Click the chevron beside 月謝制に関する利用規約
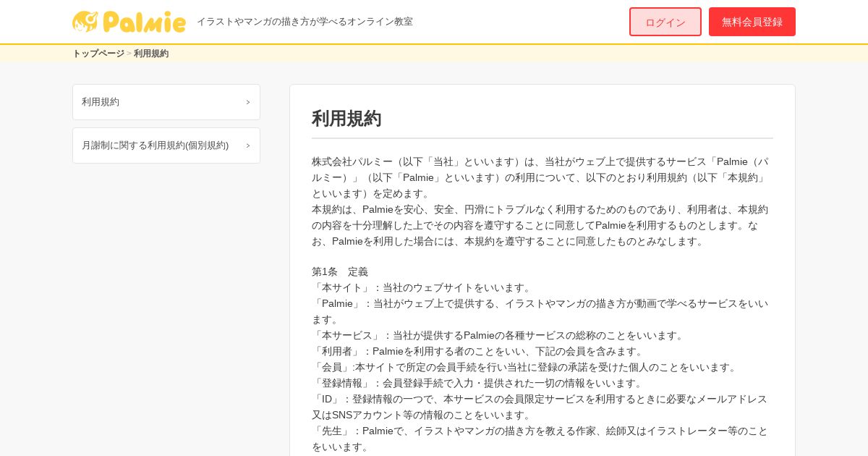Screen dimensions: 868x456 [248, 145]
